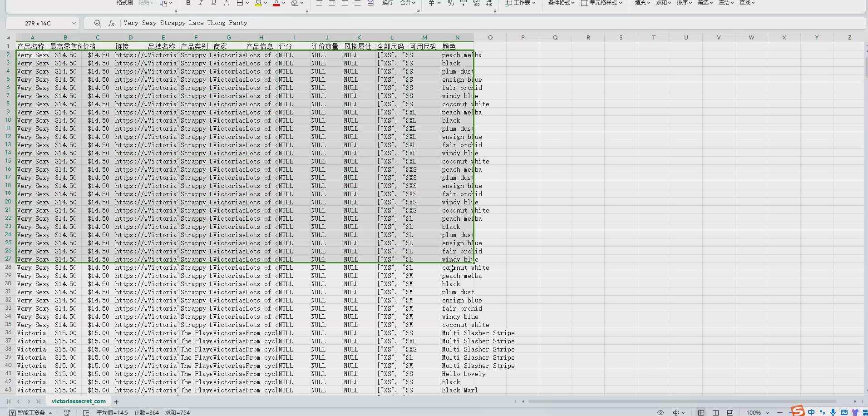Open the Fill (填充) dropdown
The image size is (868, 416).
tap(642, 3)
